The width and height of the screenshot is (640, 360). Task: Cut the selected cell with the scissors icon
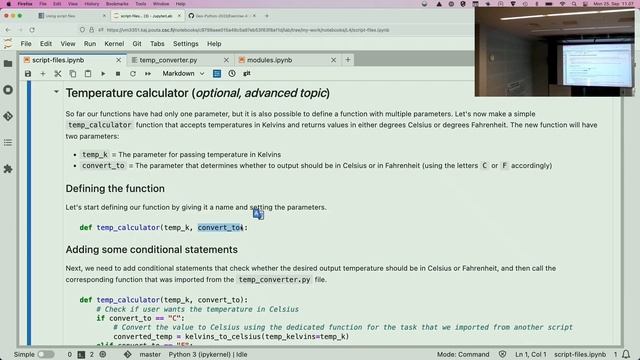pyautogui.click(x=58, y=74)
